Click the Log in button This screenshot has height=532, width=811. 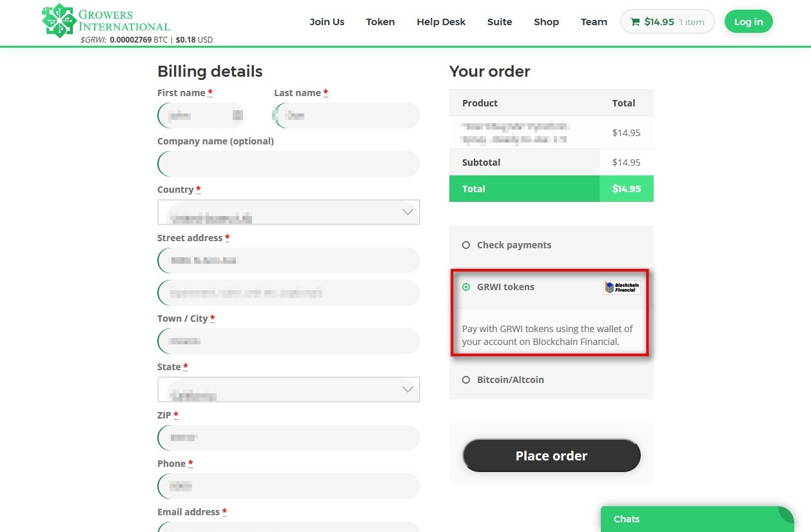(x=748, y=22)
